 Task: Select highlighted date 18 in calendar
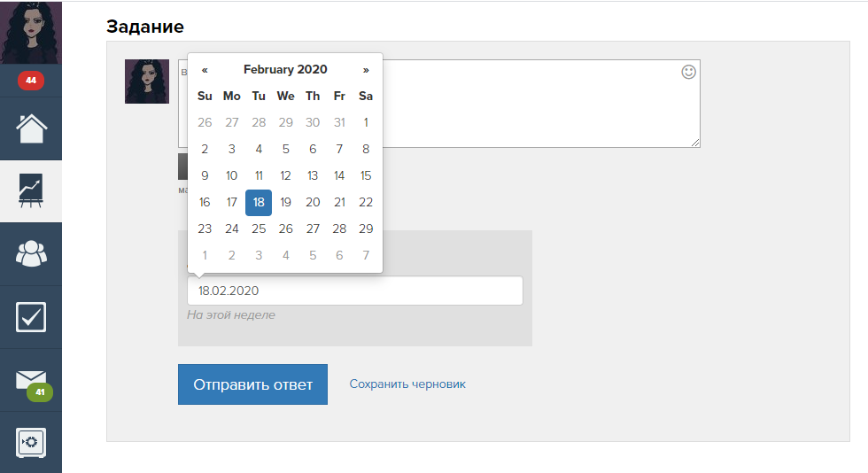tap(259, 202)
